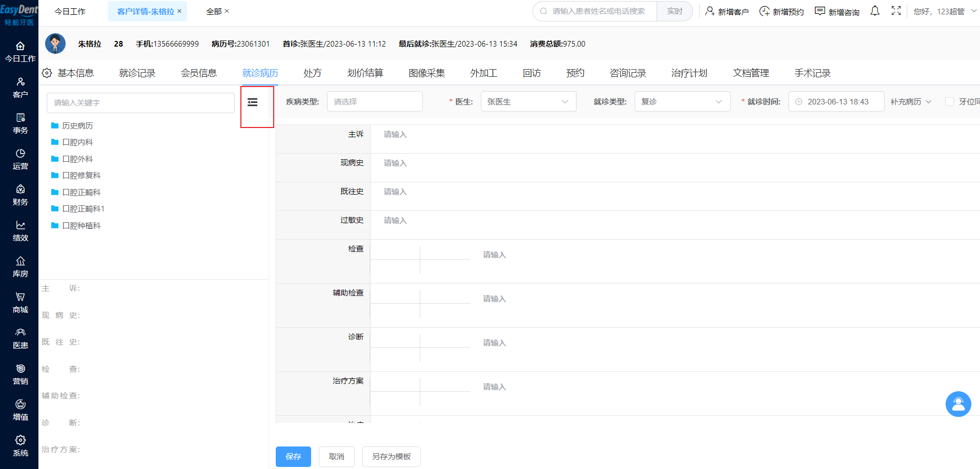Toggle the 牙位 checkbox

pos(949,102)
